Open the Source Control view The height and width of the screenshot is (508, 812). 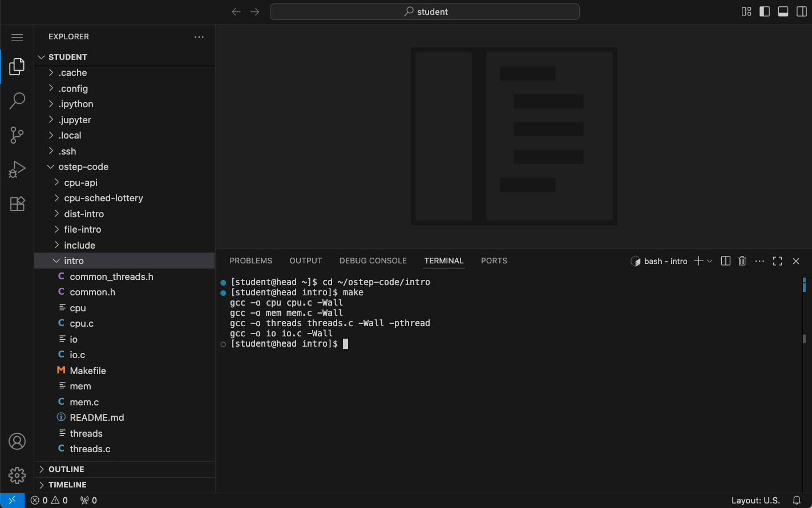tap(17, 135)
